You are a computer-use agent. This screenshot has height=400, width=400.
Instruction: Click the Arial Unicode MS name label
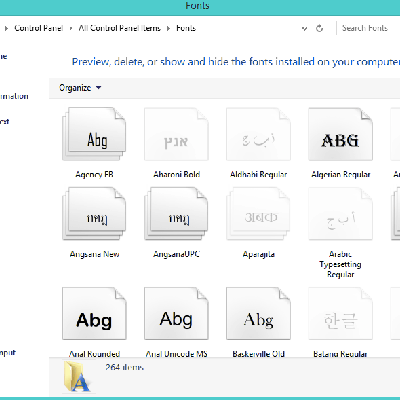pyautogui.click(x=177, y=354)
